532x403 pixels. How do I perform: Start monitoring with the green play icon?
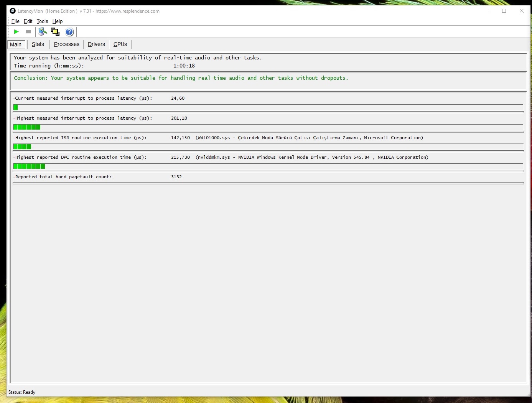(16, 32)
